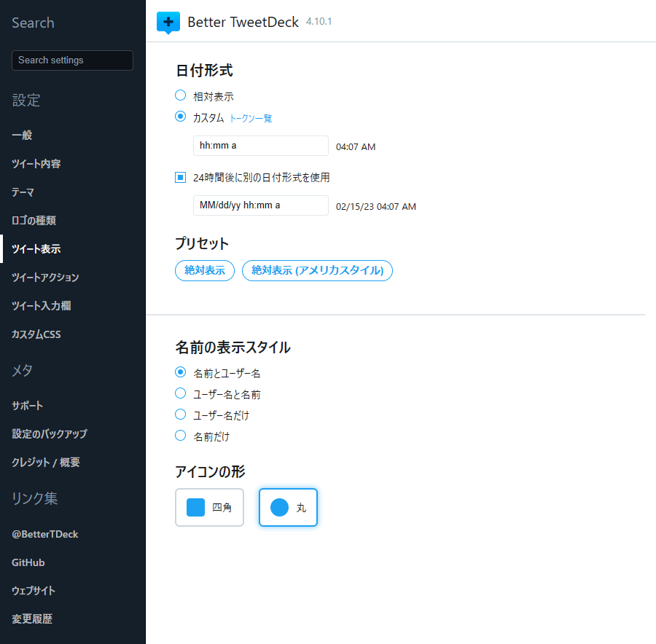Open the トークン一覧 link

coord(251,118)
